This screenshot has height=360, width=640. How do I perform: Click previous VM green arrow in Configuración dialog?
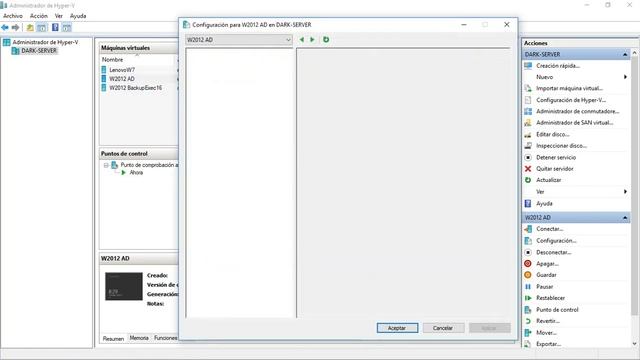[302, 40]
